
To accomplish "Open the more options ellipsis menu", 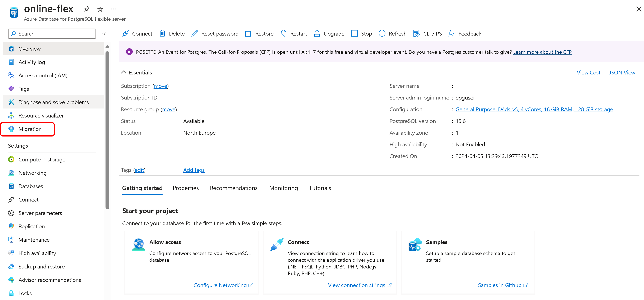I will click(114, 9).
